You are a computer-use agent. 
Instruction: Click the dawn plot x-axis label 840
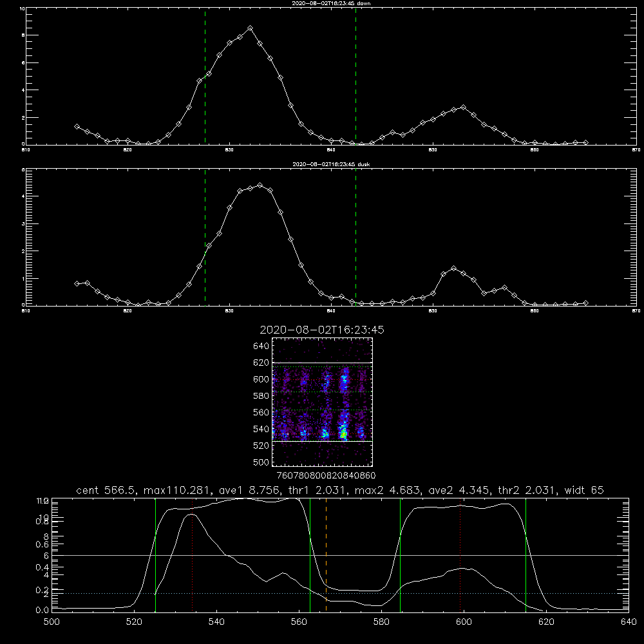tap(331, 150)
